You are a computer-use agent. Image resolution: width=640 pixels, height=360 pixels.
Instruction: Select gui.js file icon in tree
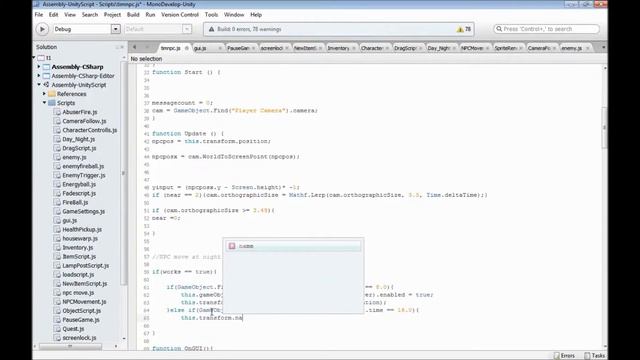tap(57, 220)
